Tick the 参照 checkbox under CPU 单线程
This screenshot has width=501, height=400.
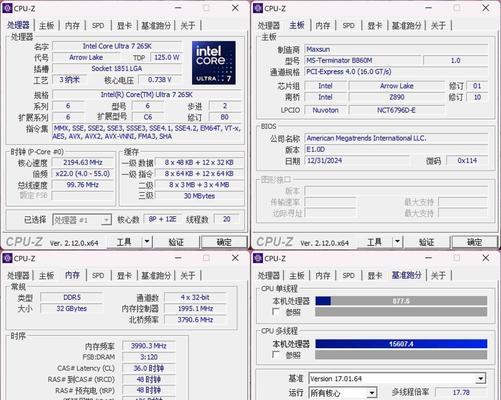(x=276, y=312)
